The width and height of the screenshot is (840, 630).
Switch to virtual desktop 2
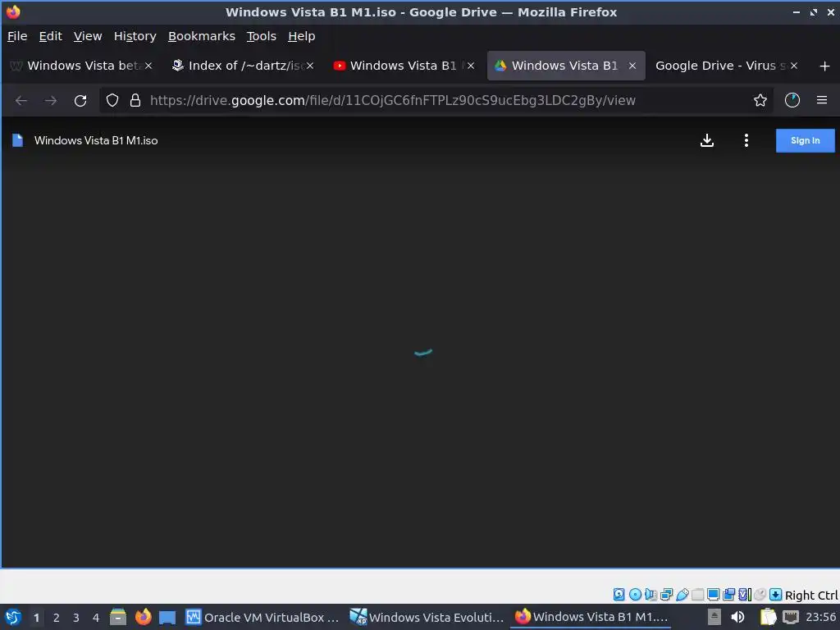click(57, 618)
